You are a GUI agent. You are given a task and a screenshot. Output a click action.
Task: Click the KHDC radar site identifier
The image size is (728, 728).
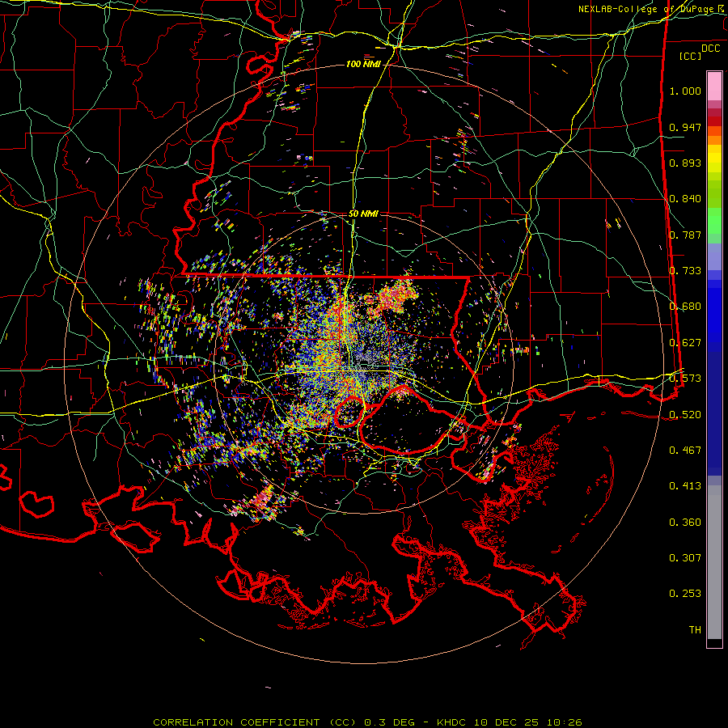pos(451,722)
